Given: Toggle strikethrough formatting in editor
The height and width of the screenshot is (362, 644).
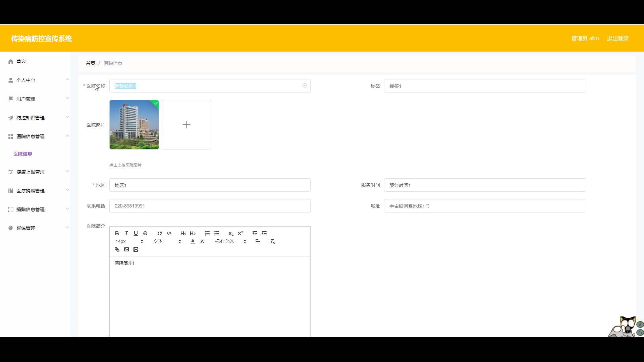Looking at the screenshot, I should pos(145,233).
